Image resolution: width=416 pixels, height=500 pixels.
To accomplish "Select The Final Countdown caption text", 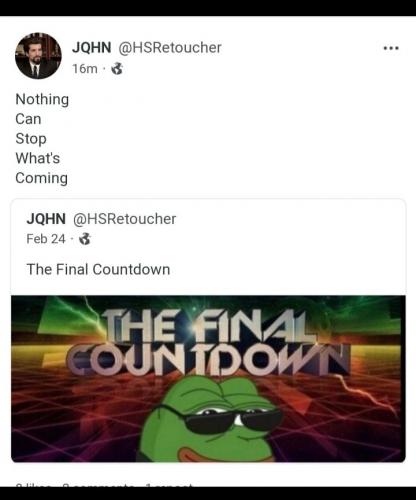I will pyautogui.click(x=98, y=269).
